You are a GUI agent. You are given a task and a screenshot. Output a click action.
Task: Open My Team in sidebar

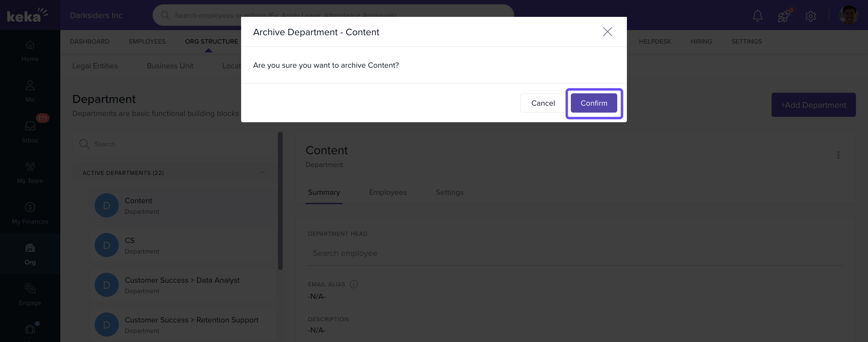tap(30, 172)
